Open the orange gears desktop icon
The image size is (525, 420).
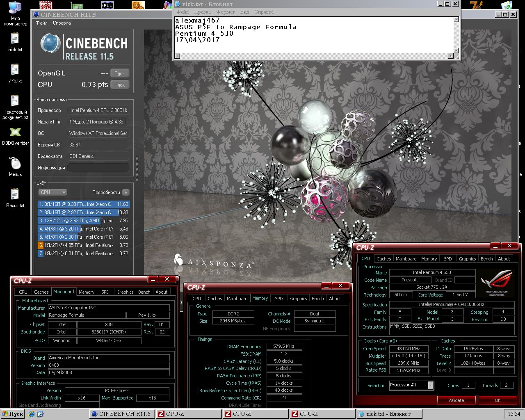click(138, 5)
